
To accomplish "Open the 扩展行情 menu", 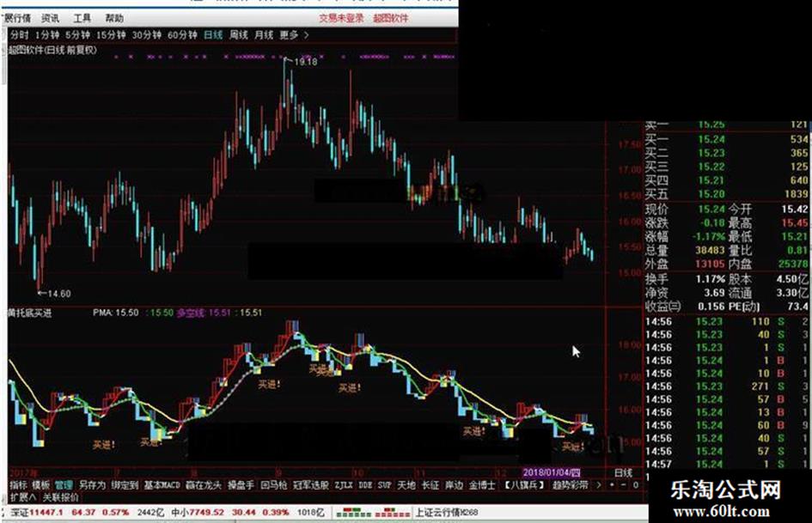I will pos(16,18).
